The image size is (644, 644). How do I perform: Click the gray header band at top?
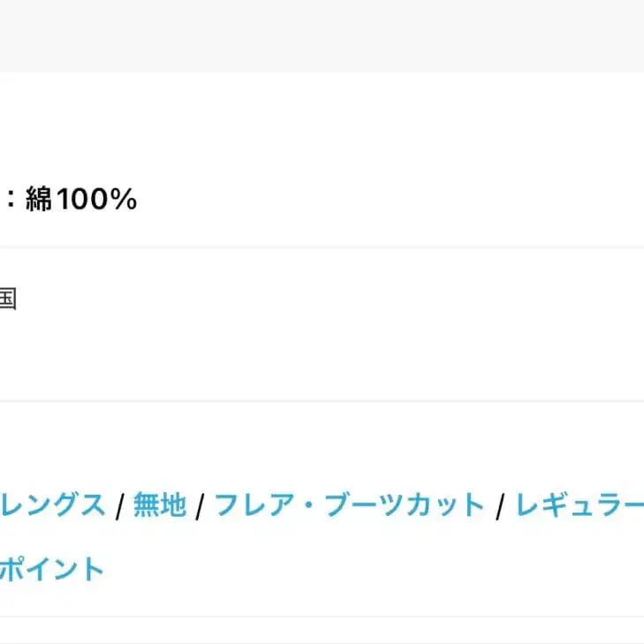click(322, 35)
